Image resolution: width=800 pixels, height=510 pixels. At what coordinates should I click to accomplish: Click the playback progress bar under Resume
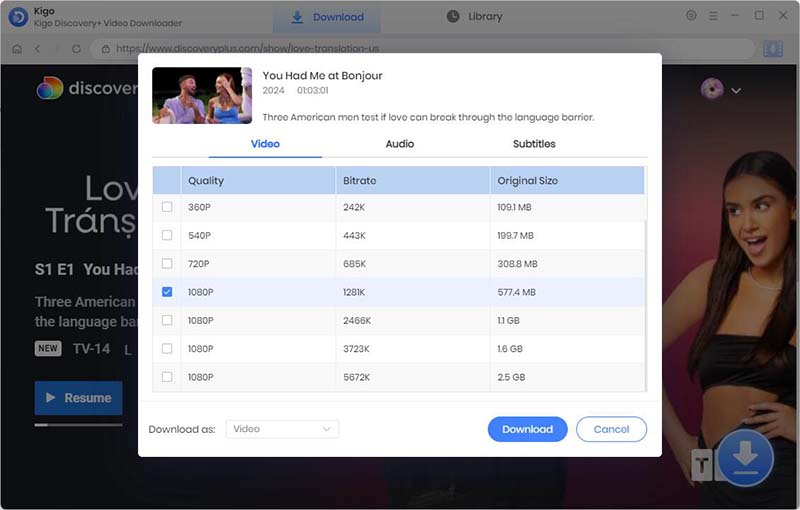point(79,424)
